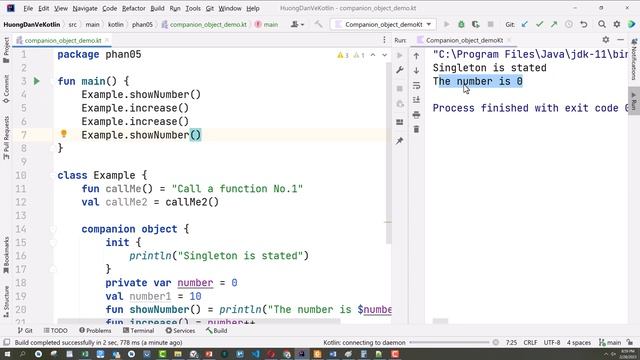Open the run configuration dropdown Companion_object_demoKt
This screenshot has width=640, height=360.
(383, 24)
